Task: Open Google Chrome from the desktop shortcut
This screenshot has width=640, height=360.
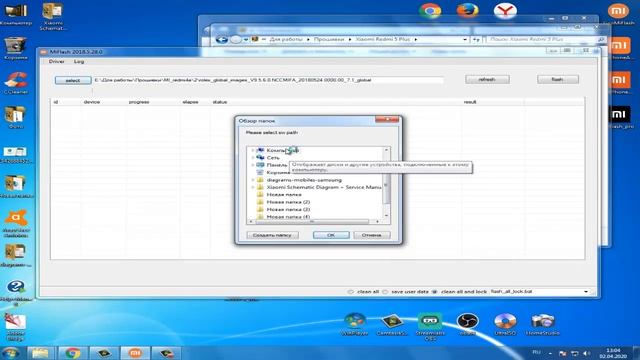Action: 430,11
